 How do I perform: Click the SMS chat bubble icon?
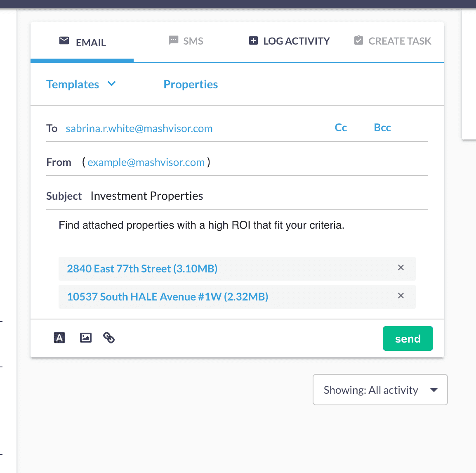(174, 41)
